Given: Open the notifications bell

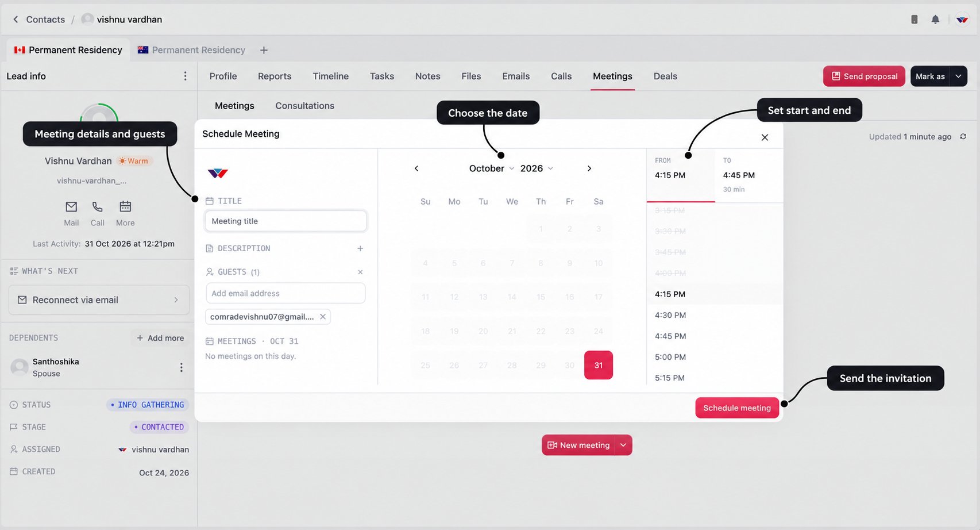Looking at the screenshot, I should (935, 20).
